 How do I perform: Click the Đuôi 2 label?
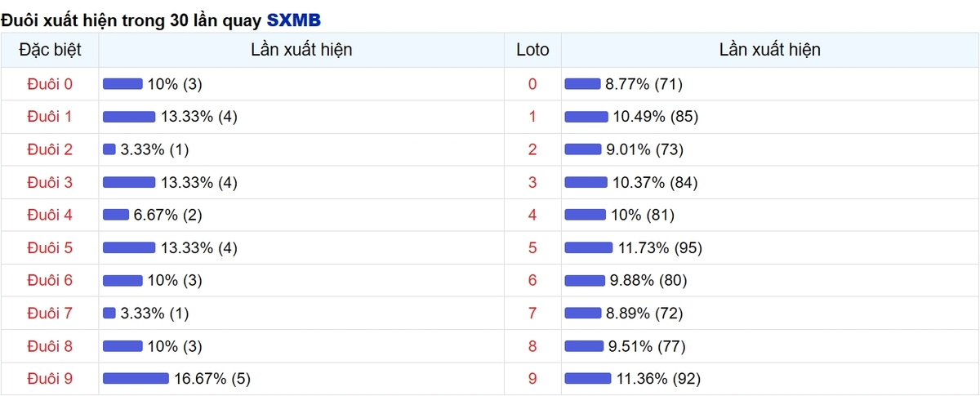(50, 149)
